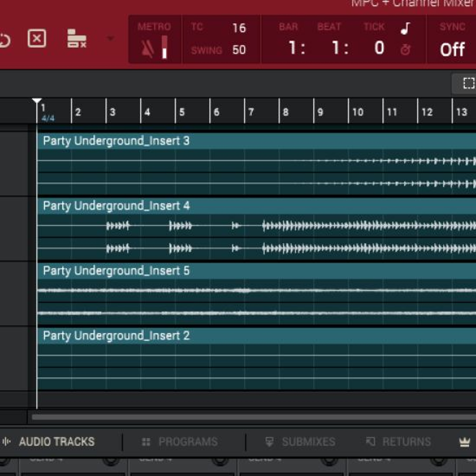Click the clear tracks icon
The image size is (476, 476).
77,38
